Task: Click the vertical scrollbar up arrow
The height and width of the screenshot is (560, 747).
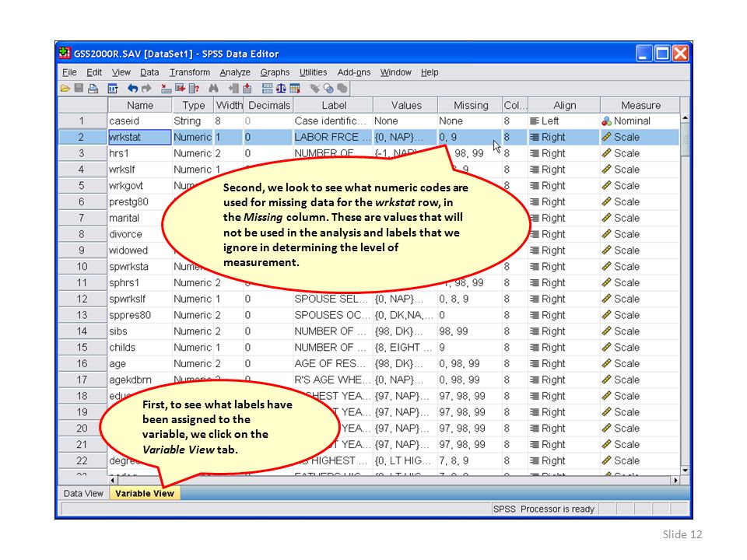Action: point(685,117)
